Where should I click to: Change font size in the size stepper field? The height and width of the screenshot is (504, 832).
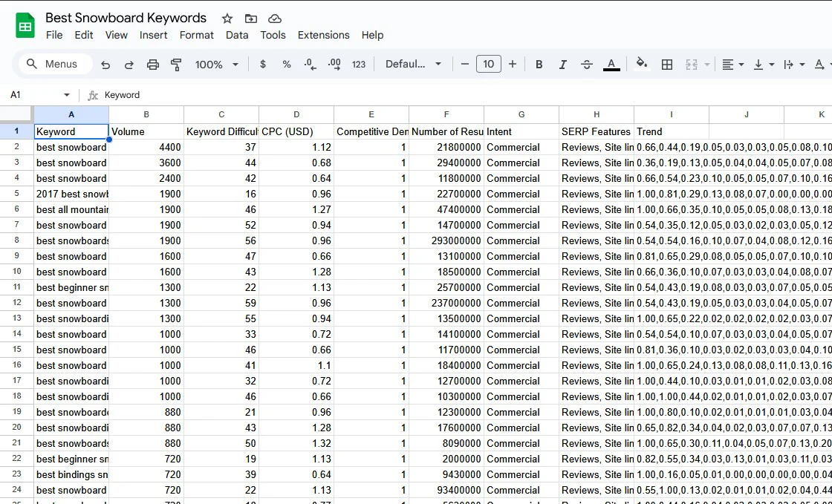click(489, 64)
